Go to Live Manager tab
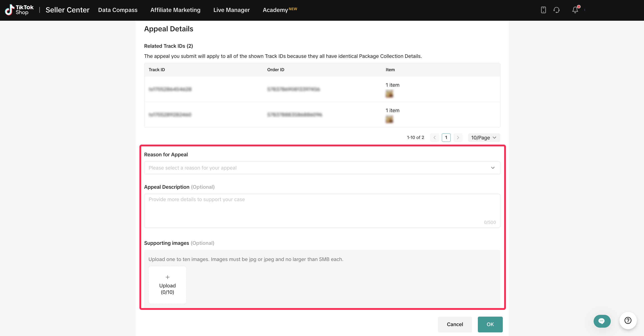 click(231, 10)
